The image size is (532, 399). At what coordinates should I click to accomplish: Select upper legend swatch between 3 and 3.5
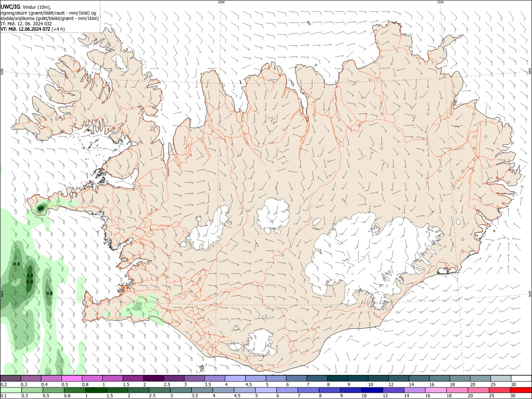click(194, 379)
